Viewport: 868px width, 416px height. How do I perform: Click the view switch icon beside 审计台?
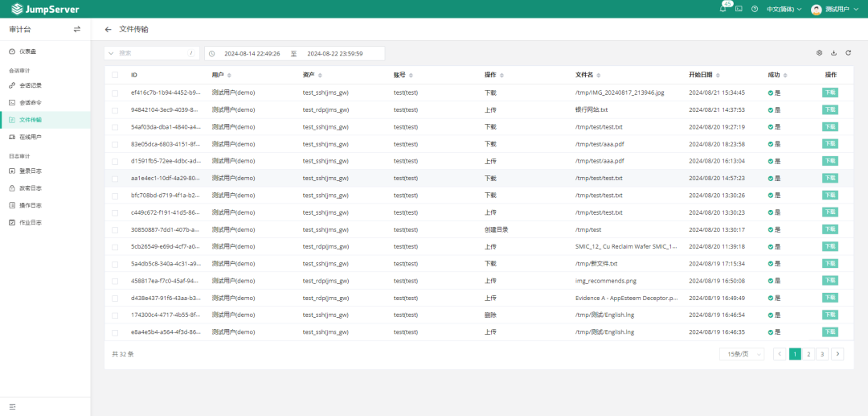tap(77, 29)
